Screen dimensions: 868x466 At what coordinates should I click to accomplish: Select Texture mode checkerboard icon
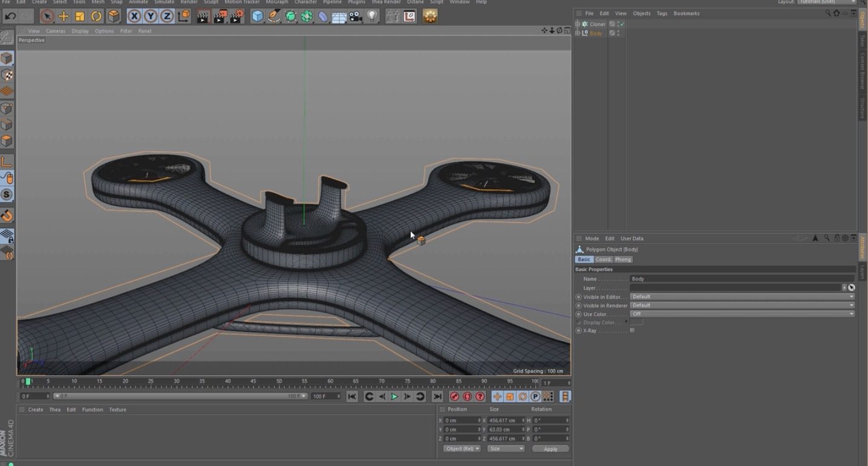pos(7,74)
